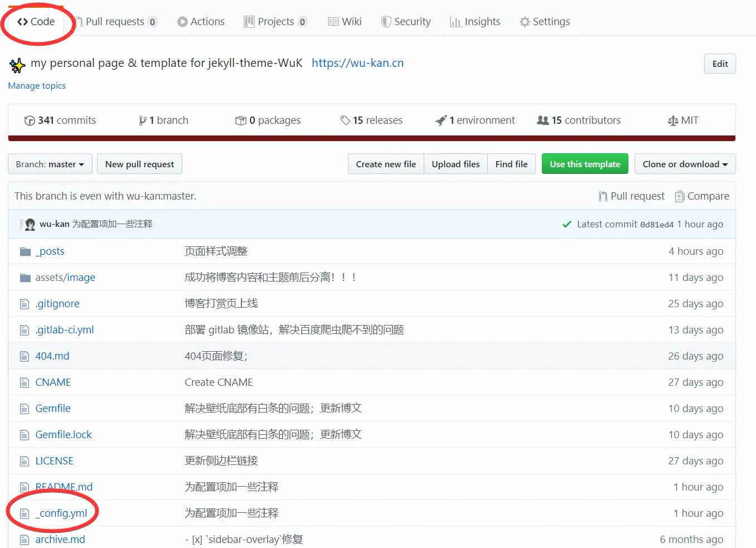Click the Security shield icon

point(386,22)
